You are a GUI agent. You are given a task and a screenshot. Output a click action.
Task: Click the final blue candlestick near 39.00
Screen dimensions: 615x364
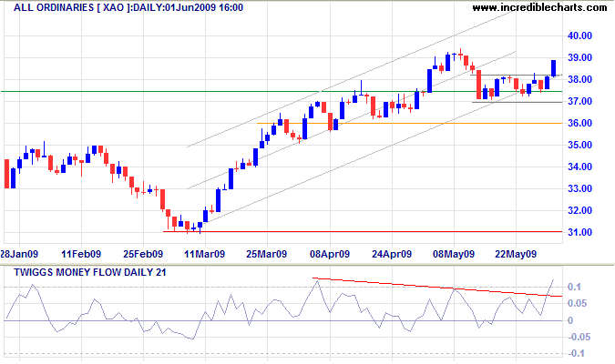tap(553, 68)
